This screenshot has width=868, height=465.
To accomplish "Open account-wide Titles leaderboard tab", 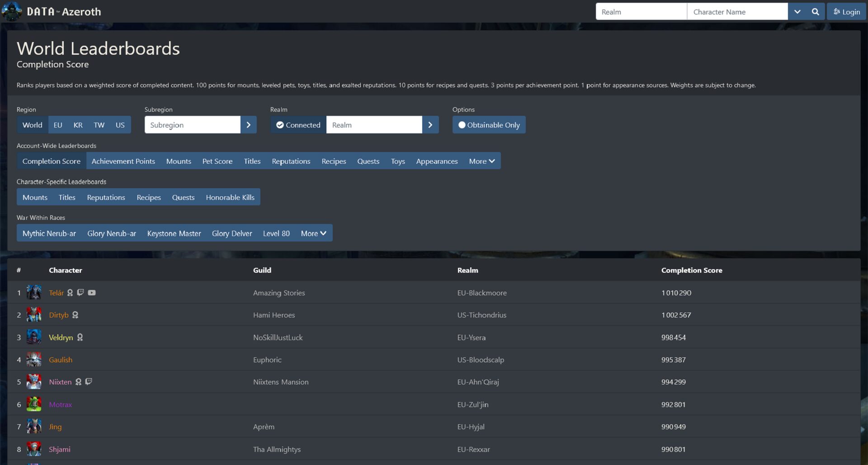I will pyautogui.click(x=252, y=161).
